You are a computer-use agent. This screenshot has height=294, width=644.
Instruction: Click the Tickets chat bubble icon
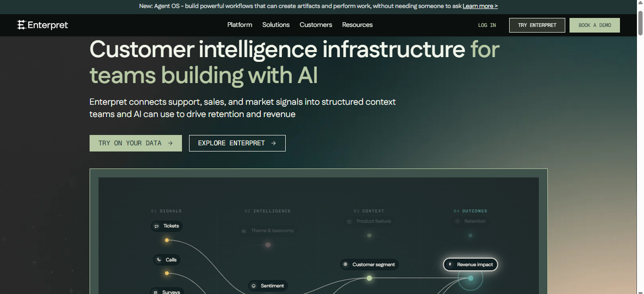pyautogui.click(x=157, y=226)
